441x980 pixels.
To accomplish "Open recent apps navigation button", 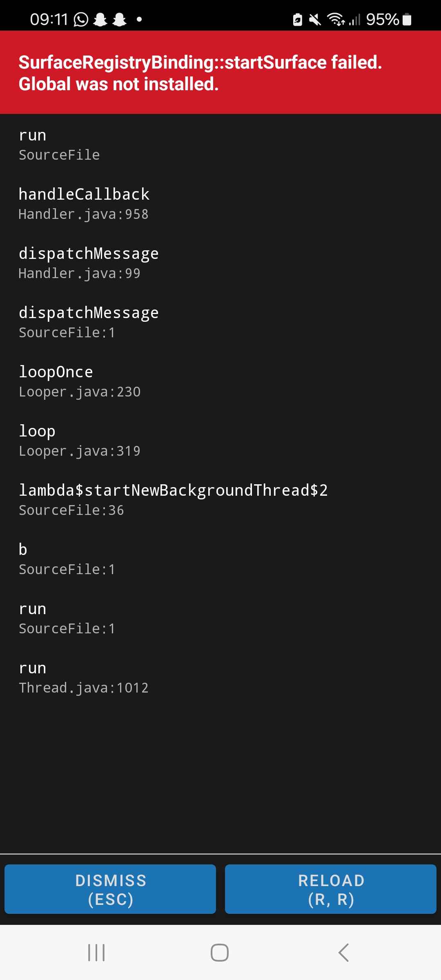I will (97, 952).
